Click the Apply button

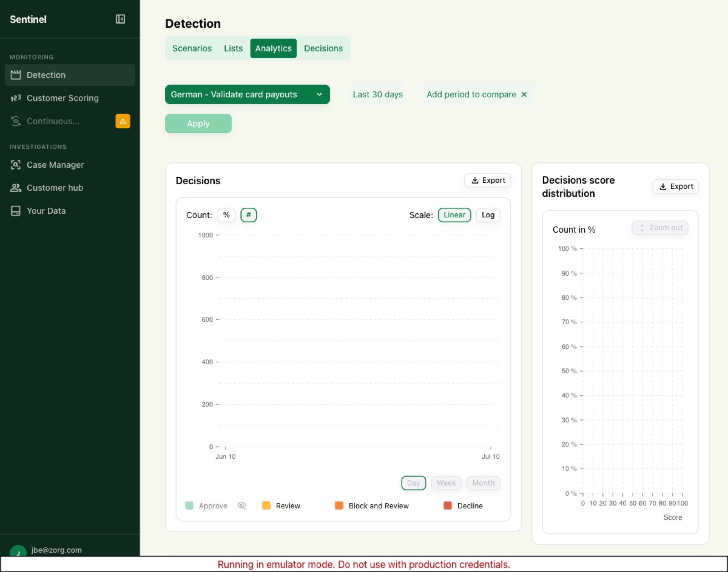click(198, 124)
